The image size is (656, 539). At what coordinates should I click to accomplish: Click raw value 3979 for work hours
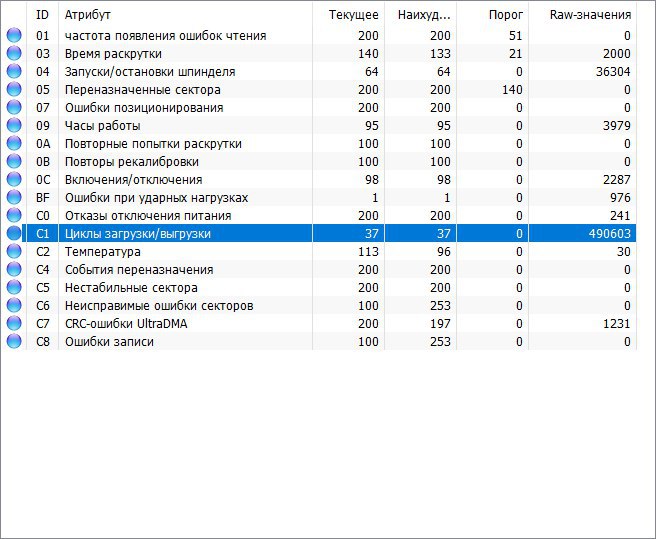[616, 126]
